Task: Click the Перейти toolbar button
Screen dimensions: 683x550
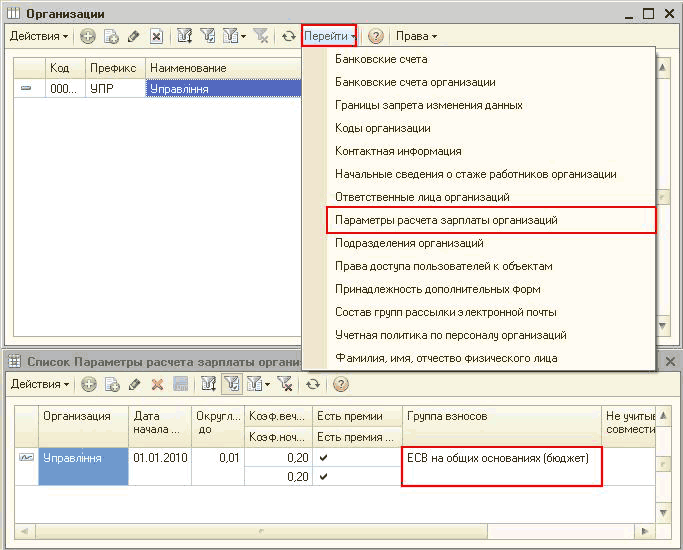Action: [x=329, y=36]
